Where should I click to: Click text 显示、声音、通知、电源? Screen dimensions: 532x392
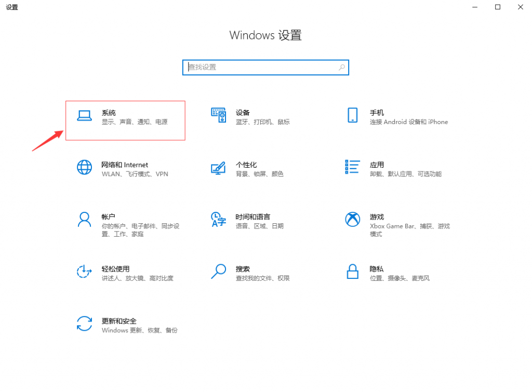tap(135, 121)
